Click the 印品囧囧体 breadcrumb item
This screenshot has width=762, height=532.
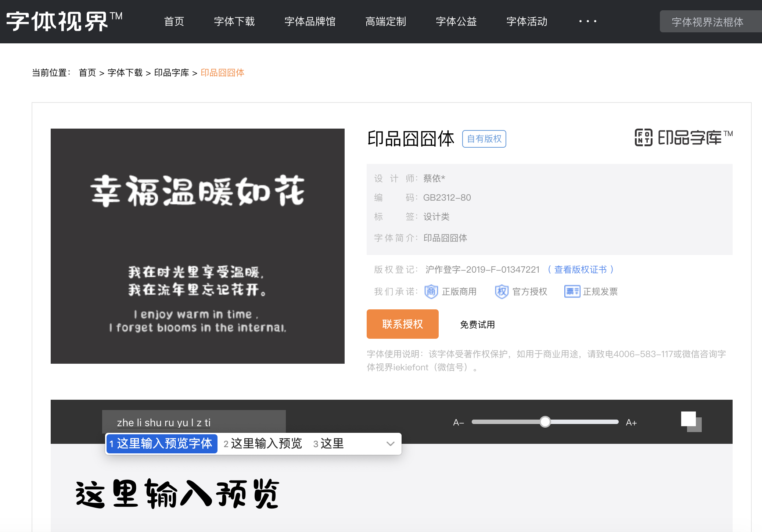[x=222, y=73]
